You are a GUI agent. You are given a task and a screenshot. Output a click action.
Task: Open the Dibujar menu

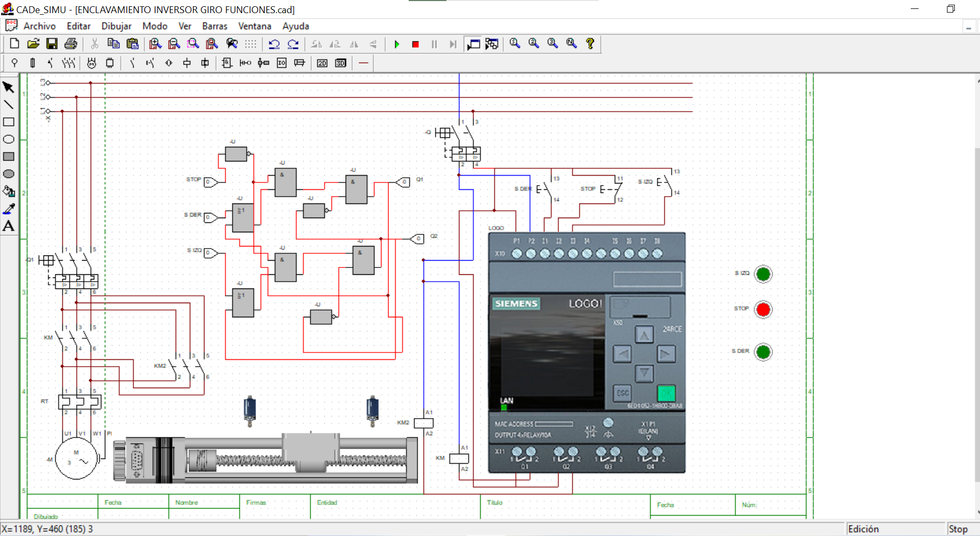(x=116, y=26)
